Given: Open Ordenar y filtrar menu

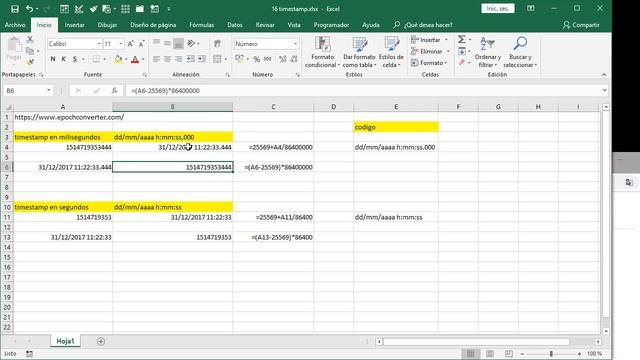Looking at the screenshot, I should click(488, 52).
